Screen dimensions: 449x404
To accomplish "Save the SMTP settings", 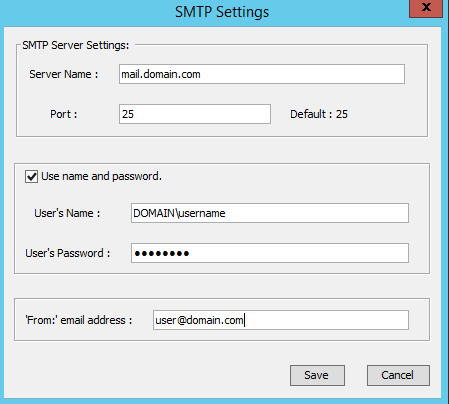I will point(317,375).
